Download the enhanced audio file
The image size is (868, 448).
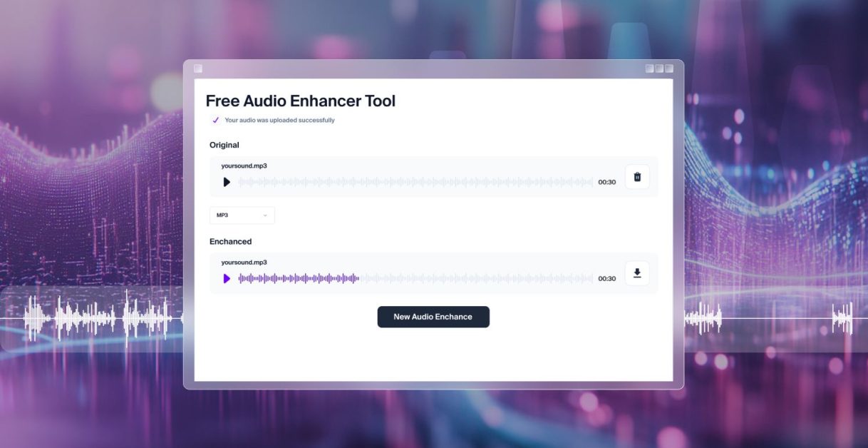pos(637,273)
